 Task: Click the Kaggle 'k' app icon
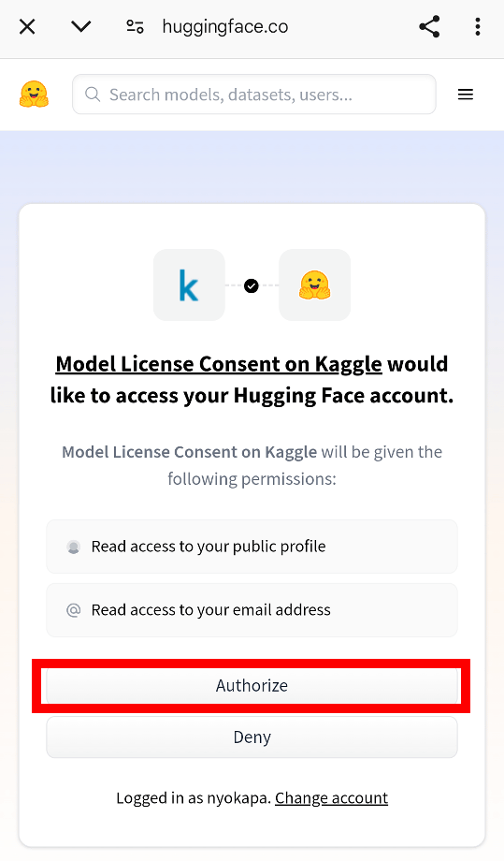pos(189,285)
